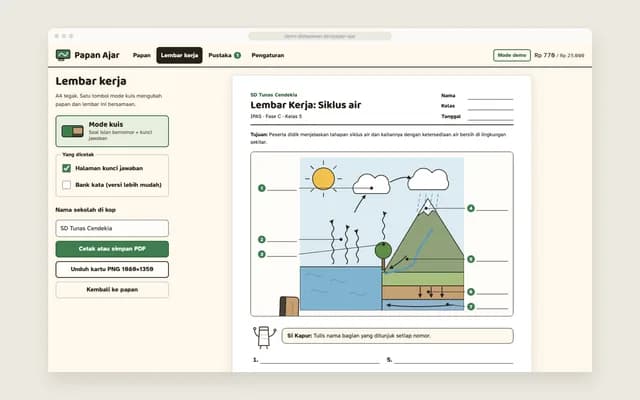Uncheck Halaman kunci jawaban checkbox
This screenshot has width=640, height=400.
click(67, 168)
